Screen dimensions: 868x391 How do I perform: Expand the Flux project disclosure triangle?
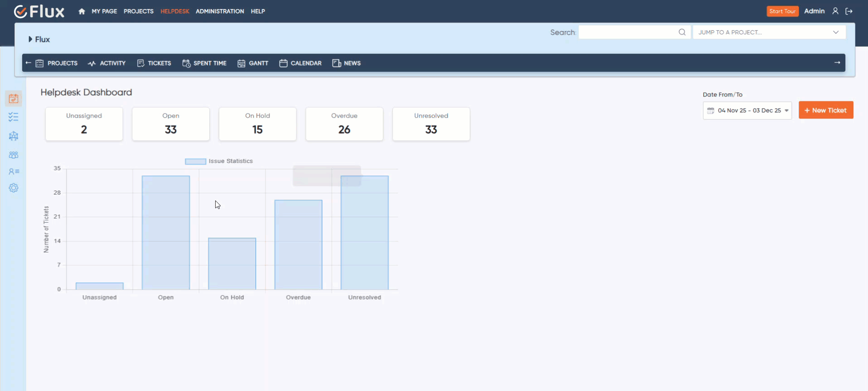click(30, 39)
